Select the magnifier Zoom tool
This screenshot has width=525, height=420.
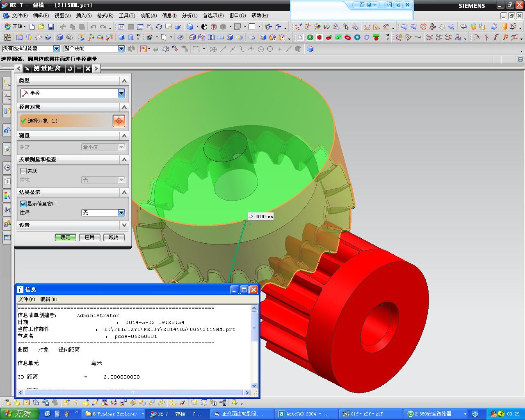tap(150, 27)
